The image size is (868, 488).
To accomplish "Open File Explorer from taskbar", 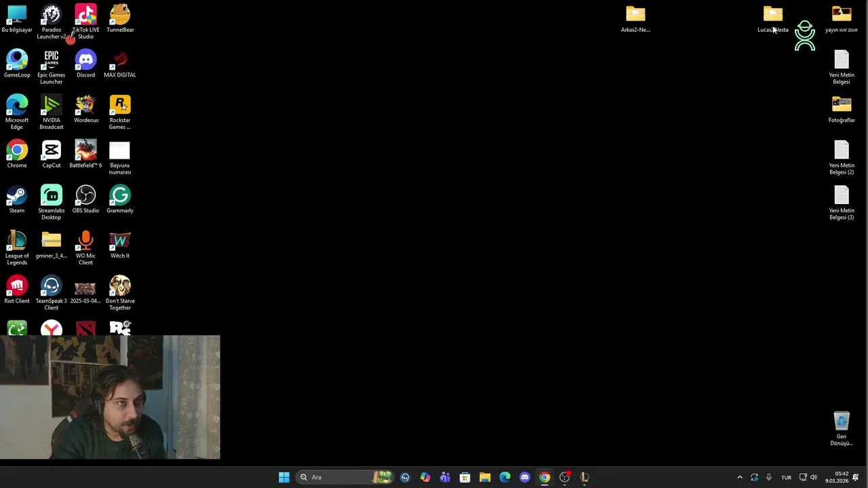I will 485,477.
